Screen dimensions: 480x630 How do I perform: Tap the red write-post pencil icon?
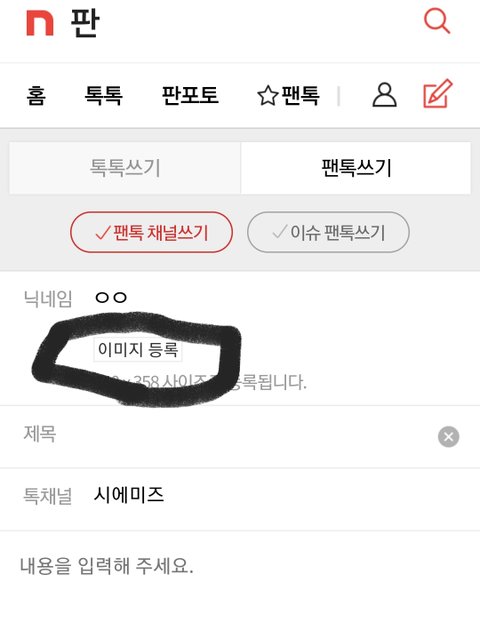click(438, 94)
